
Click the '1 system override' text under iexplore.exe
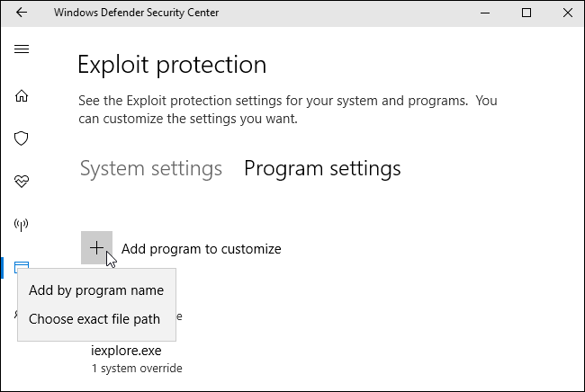coord(137,369)
